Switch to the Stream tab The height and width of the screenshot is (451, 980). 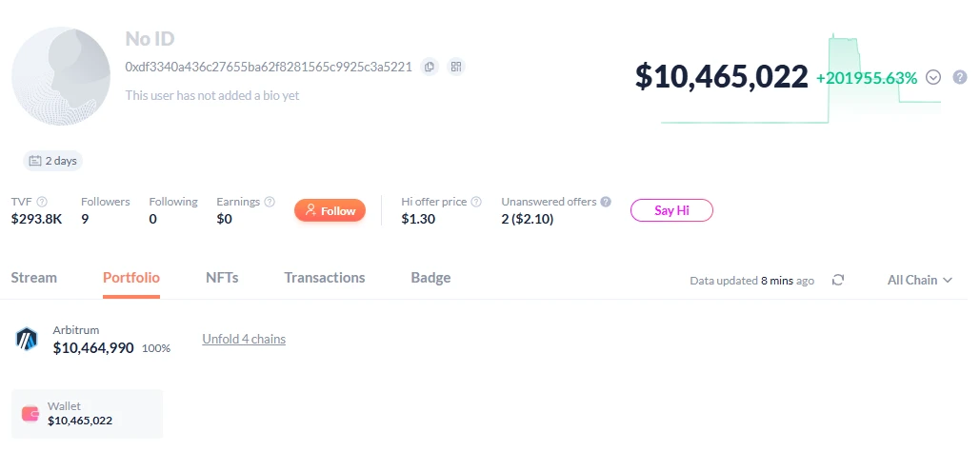(x=33, y=278)
